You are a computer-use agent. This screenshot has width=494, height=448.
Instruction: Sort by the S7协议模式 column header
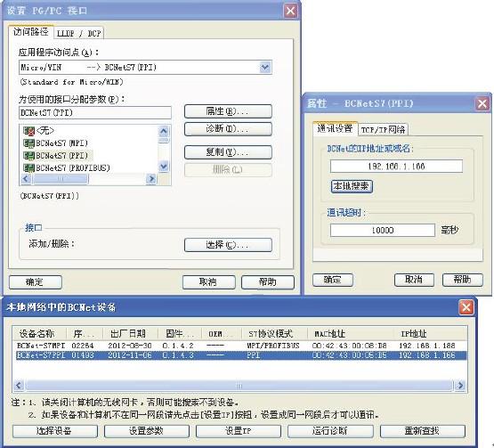[274, 334]
